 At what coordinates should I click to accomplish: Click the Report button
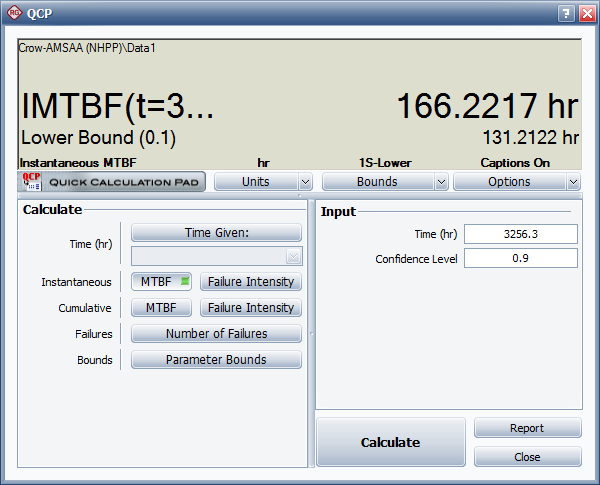pos(527,428)
